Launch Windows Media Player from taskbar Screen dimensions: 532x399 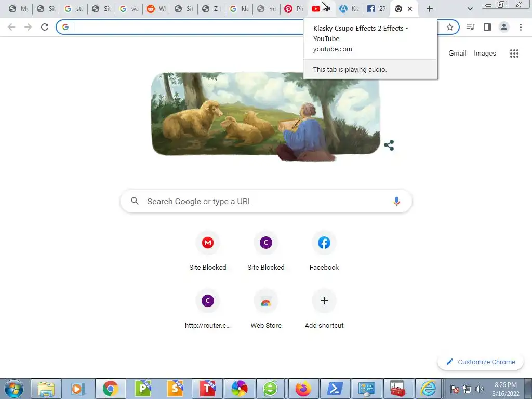77,389
